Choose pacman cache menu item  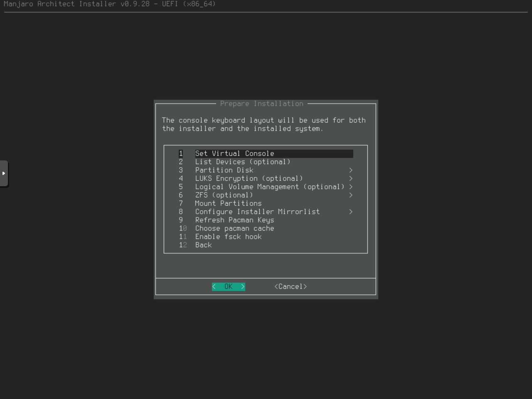[234, 229]
